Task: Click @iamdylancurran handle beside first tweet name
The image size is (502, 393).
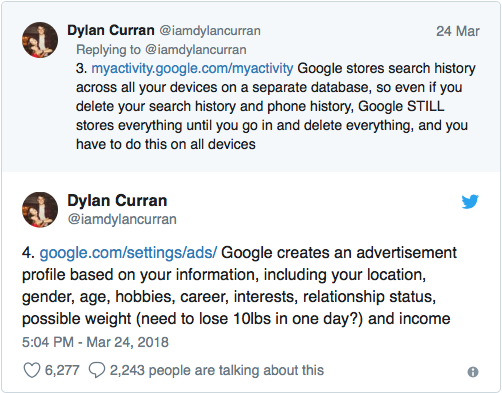Action: [210, 31]
